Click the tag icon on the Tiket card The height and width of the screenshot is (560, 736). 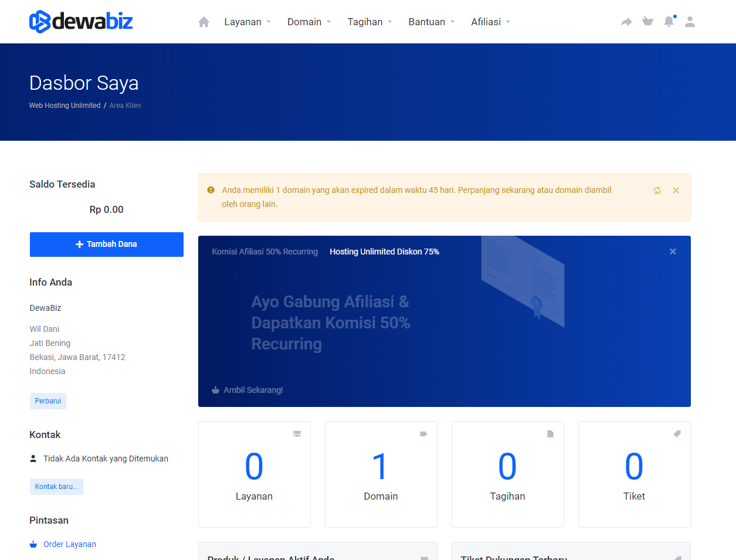(677, 433)
